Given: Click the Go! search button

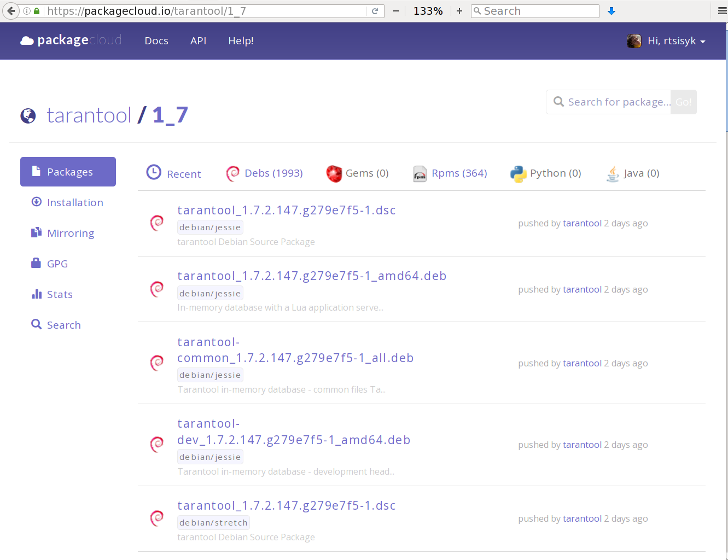Looking at the screenshot, I should point(684,102).
